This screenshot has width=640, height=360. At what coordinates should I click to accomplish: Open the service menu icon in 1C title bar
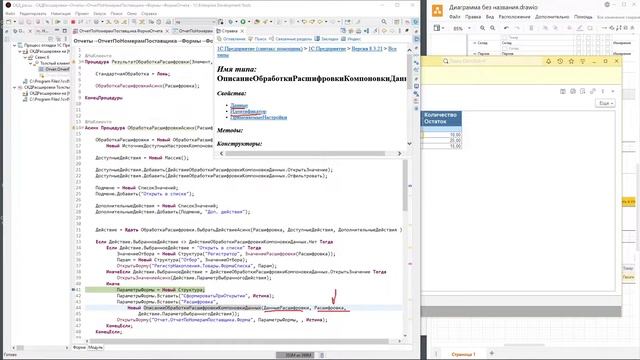582,61
